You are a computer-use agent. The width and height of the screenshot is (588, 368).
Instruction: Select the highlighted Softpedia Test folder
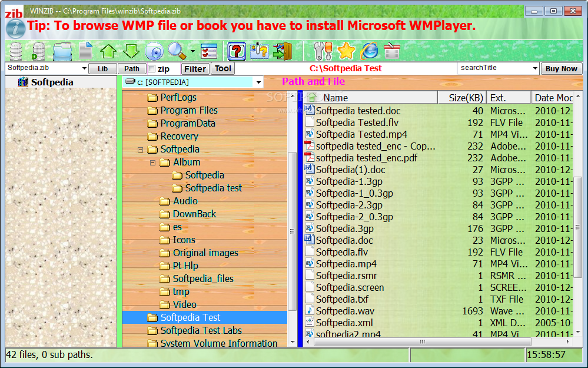[205, 317]
